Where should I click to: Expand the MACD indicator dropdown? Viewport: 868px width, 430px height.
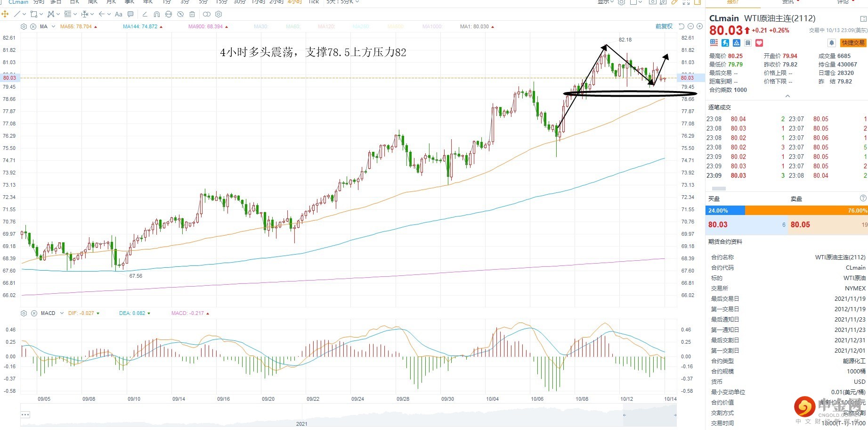point(62,314)
